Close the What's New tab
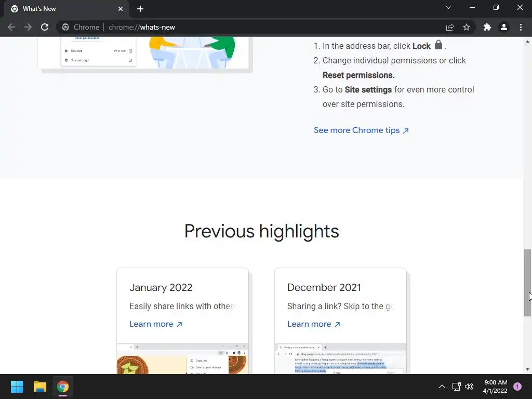Viewport: 532px width, 399px height. (x=121, y=9)
